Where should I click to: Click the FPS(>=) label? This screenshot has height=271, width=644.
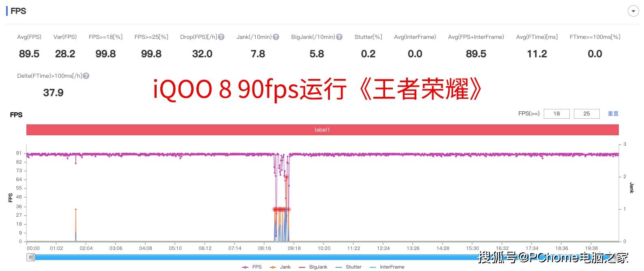click(x=529, y=114)
